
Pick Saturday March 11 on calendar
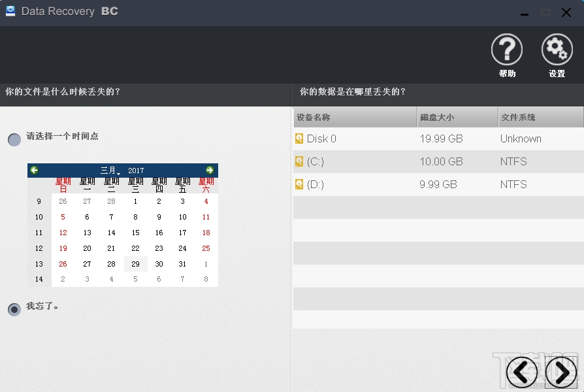[x=206, y=217]
